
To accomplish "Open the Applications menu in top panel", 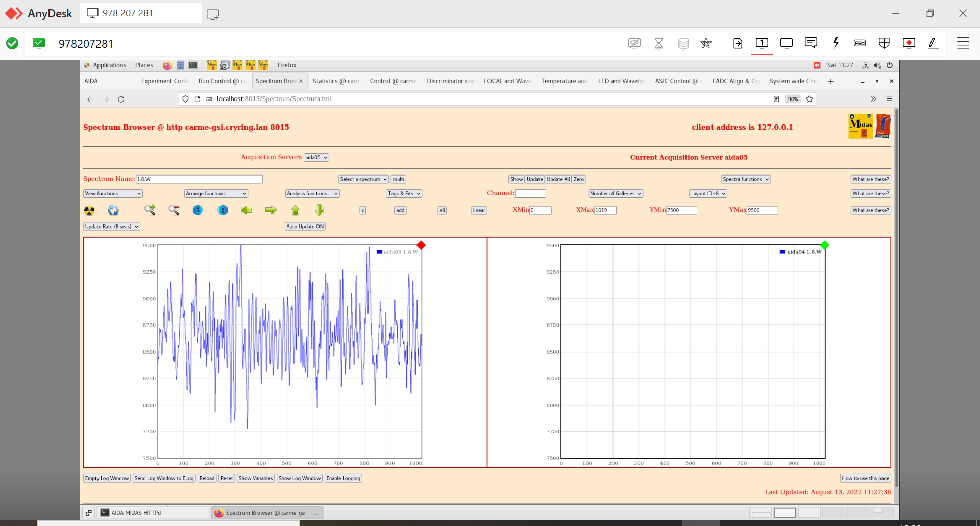I will click(109, 65).
